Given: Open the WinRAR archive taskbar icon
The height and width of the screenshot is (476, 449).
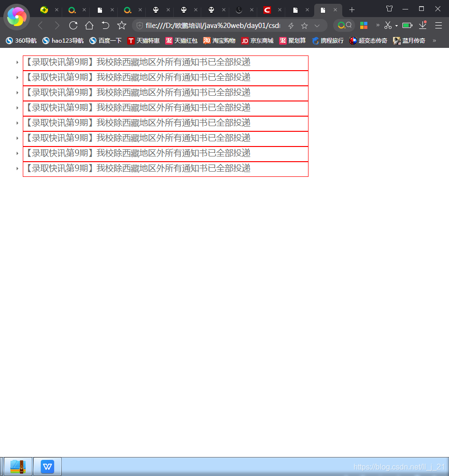Looking at the screenshot, I should 18,467.
